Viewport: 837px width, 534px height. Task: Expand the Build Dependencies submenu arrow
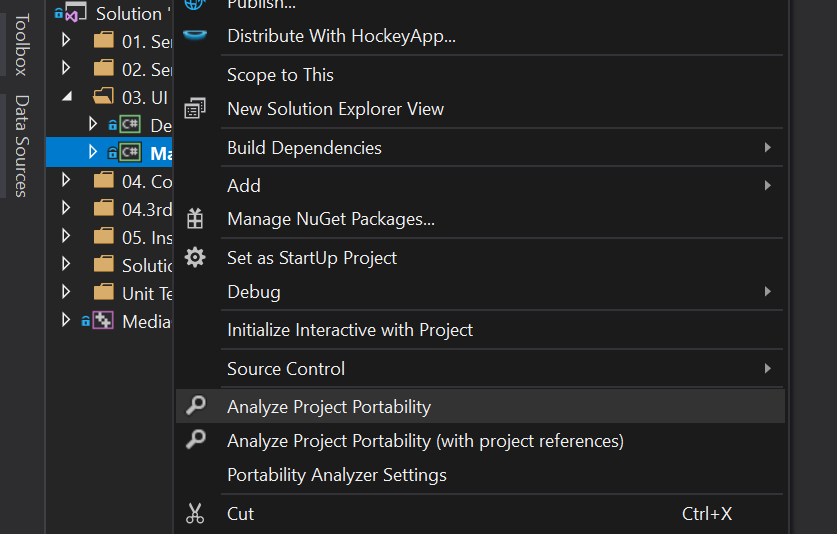767,148
